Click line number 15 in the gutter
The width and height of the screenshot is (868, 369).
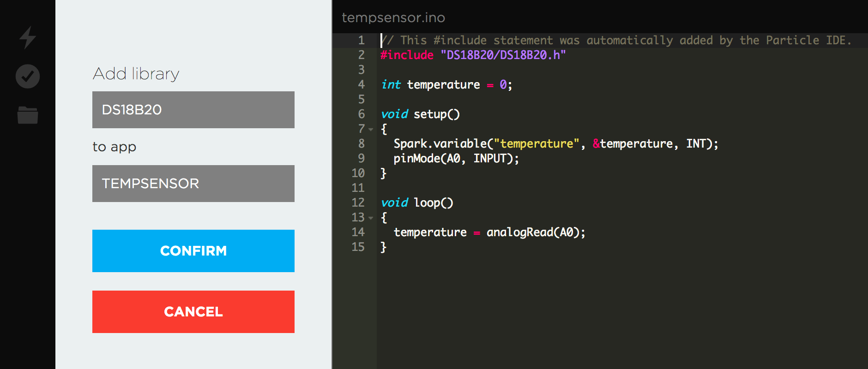coord(358,247)
